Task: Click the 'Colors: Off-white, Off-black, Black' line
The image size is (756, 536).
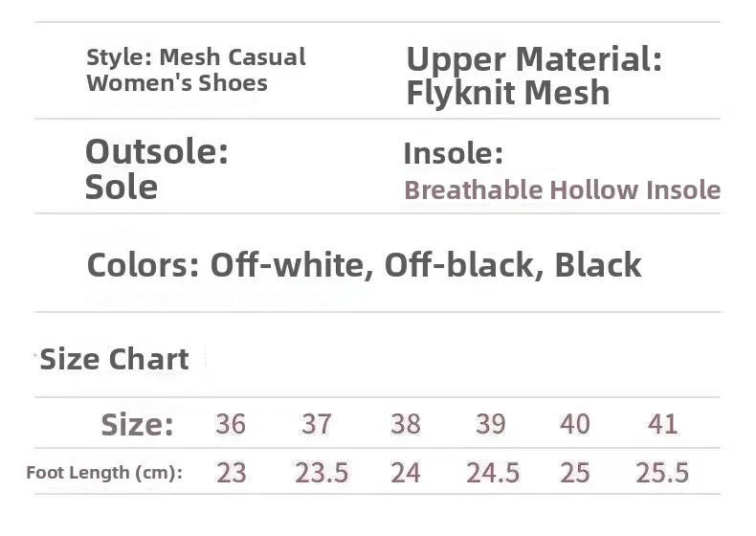Action: pyautogui.click(x=364, y=265)
